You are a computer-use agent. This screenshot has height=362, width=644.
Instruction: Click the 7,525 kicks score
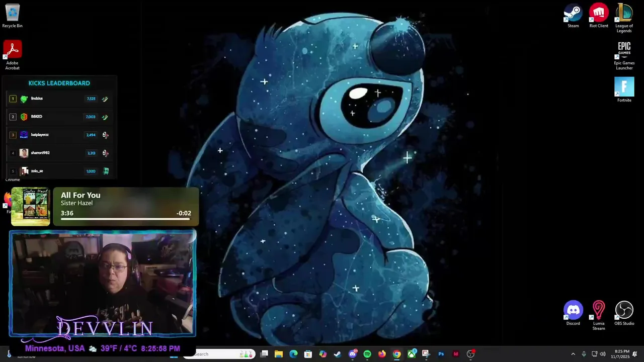tap(91, 99)
